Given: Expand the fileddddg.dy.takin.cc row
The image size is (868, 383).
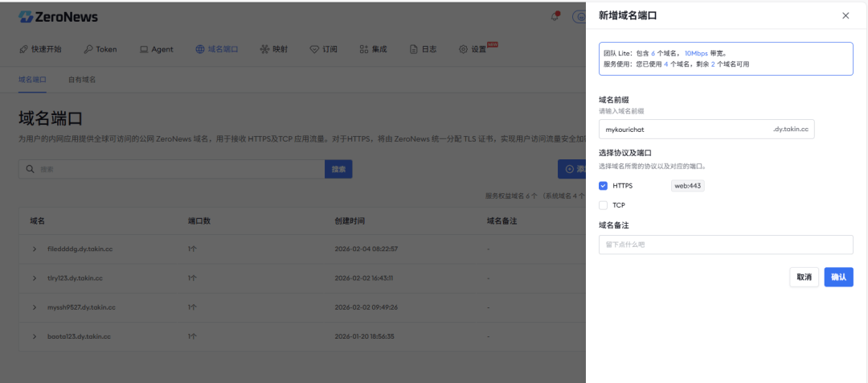Looking at the screenshot, I should [35, 249].
